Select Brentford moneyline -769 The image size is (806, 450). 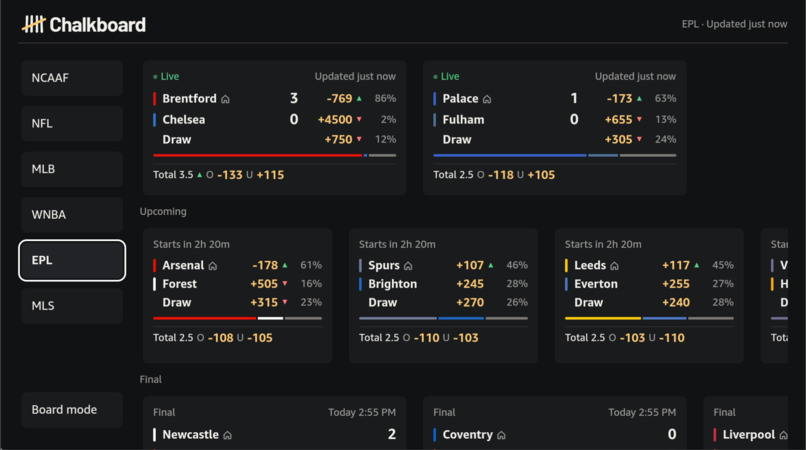tap(339, 98)
